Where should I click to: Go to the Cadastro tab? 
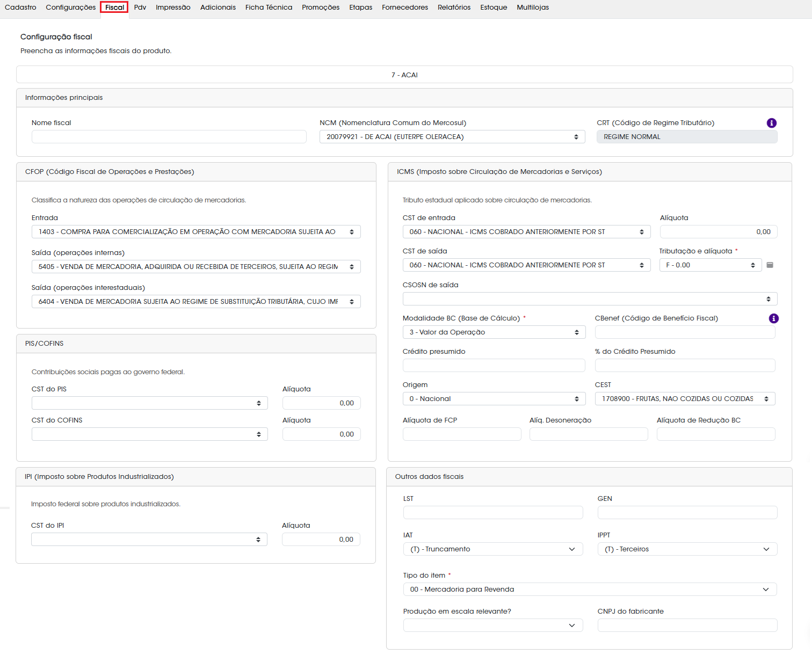tap(20, 8)
